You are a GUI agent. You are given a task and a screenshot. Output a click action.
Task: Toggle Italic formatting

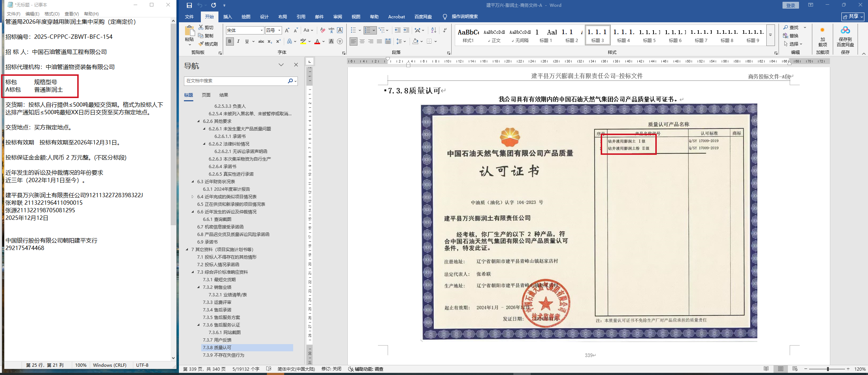238,42
